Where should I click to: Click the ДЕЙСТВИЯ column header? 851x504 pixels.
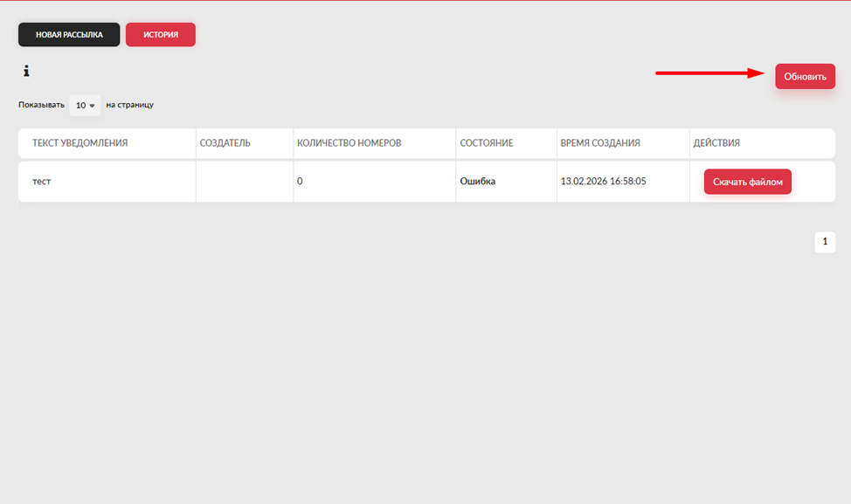coord(716,143)
